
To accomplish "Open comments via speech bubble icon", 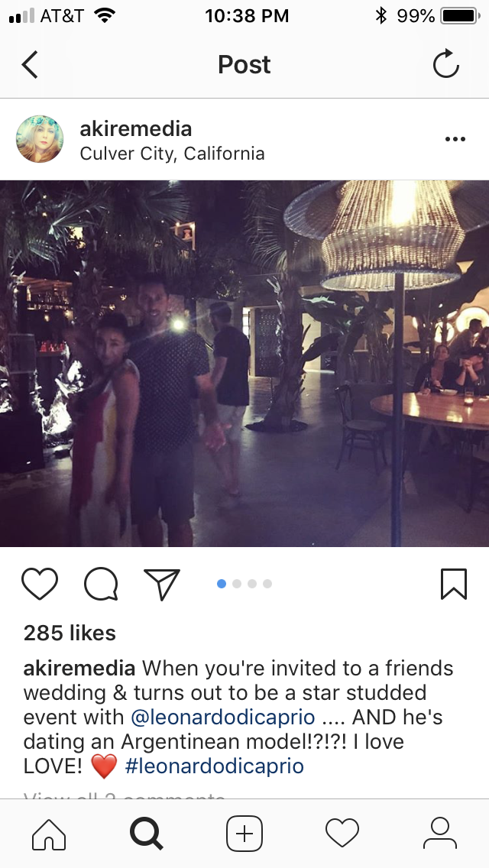I will (102, 584).
